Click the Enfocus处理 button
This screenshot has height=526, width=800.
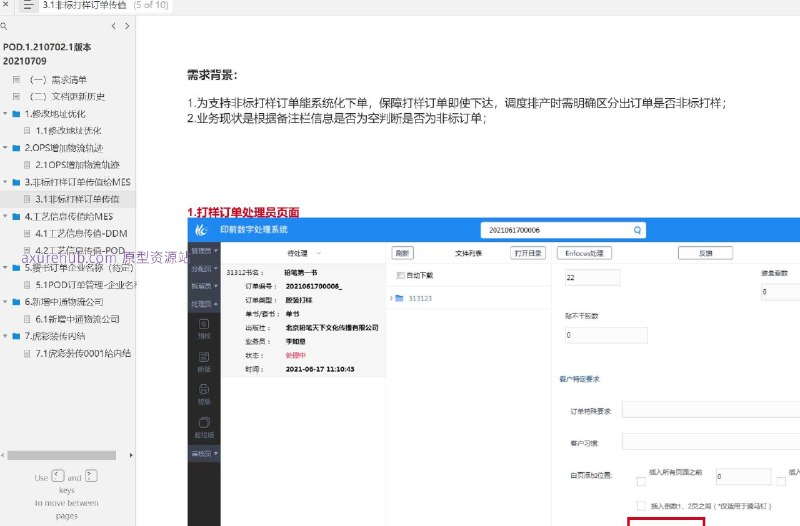[584, 253]
